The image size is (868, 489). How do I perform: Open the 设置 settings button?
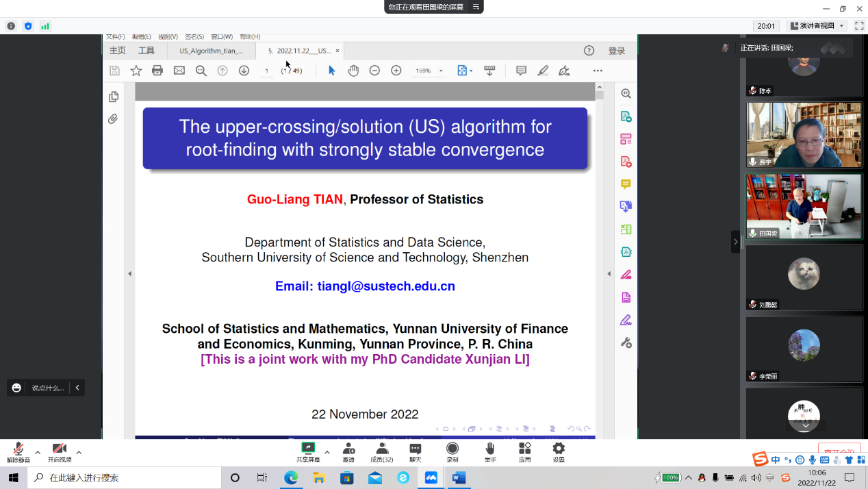click(559, 452)
